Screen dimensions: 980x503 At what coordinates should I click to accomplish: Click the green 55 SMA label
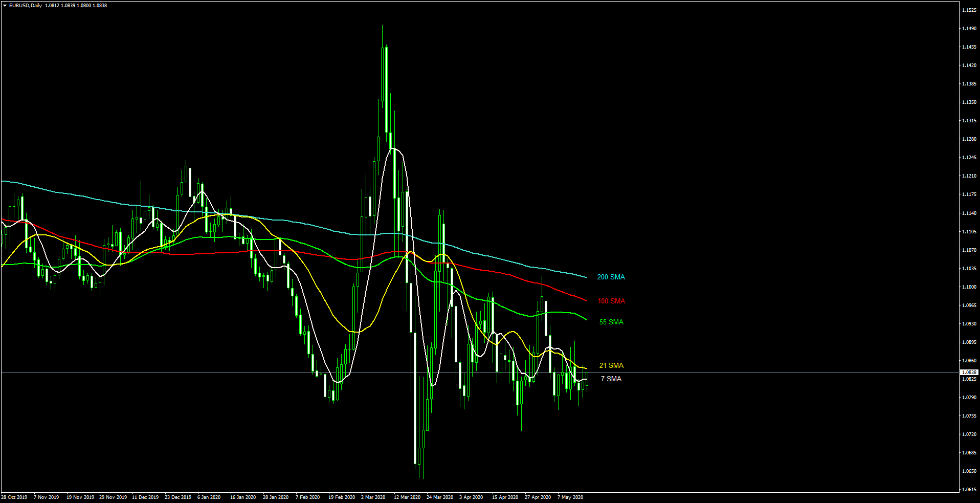[611, 322]
